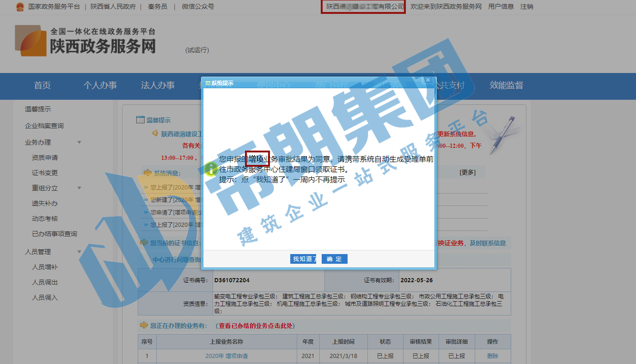The width and height of the screenshot is (636, 364).
Task: Click 注销 to log out
Action: pos(526,6)
